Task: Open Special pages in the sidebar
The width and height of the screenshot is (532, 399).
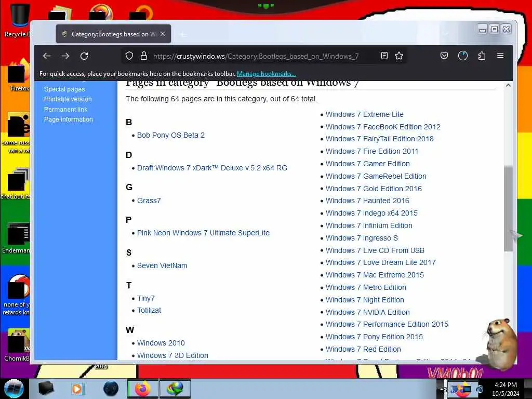Action: coord(64,89)
